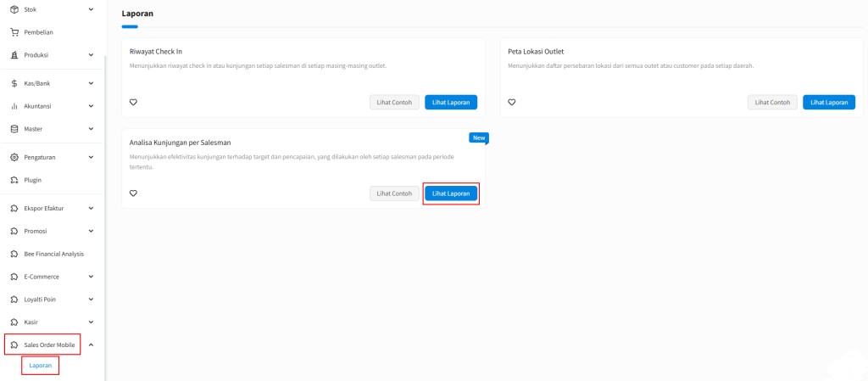Expand the Pengaturan menu chevron
The width and height of the screenshot is (868, 381).
91,157
